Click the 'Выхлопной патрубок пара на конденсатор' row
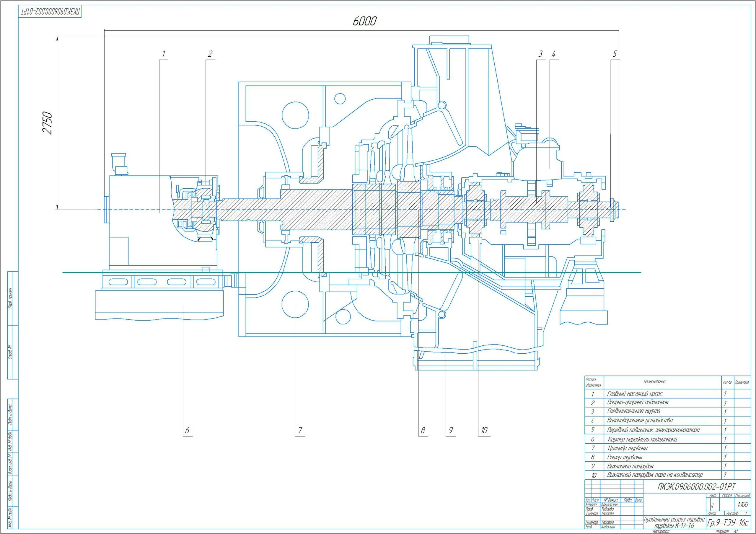 point(655,475)
